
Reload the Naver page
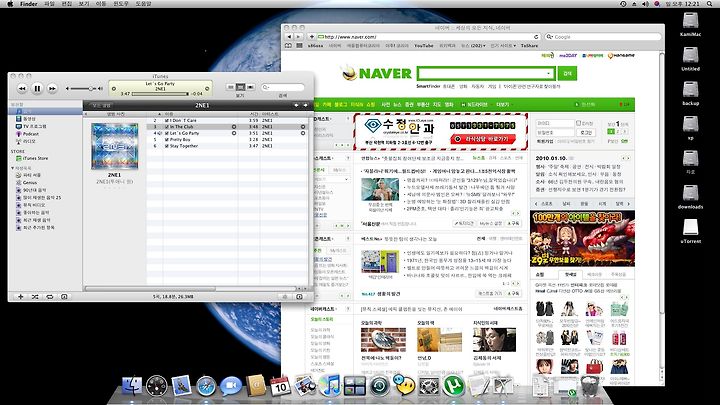click(x=536, y=37)
